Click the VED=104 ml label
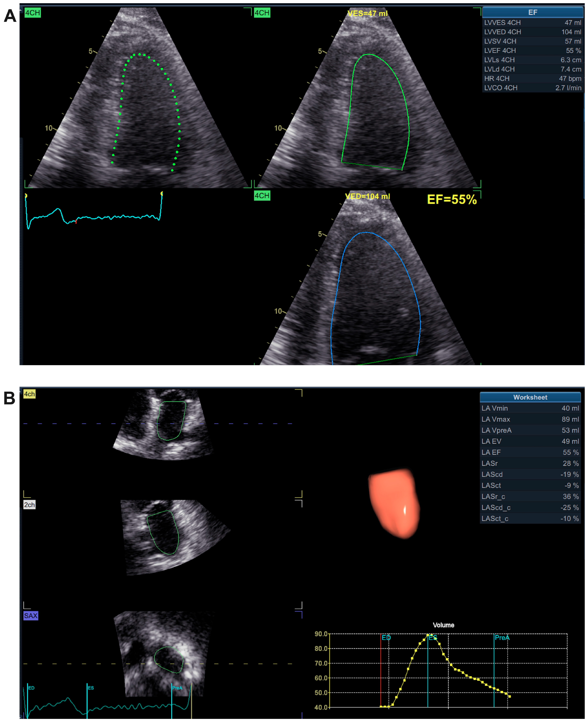 pyautogui.click(x=367, y=196)
